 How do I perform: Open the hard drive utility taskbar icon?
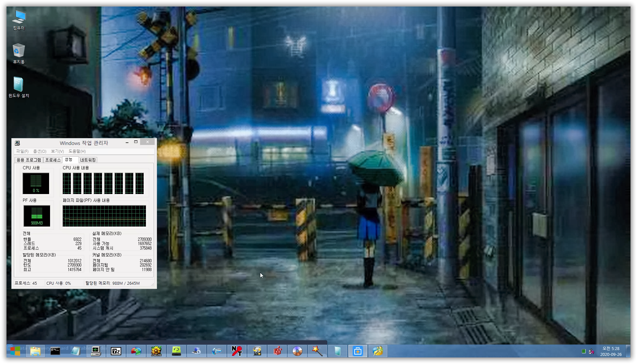257,351
